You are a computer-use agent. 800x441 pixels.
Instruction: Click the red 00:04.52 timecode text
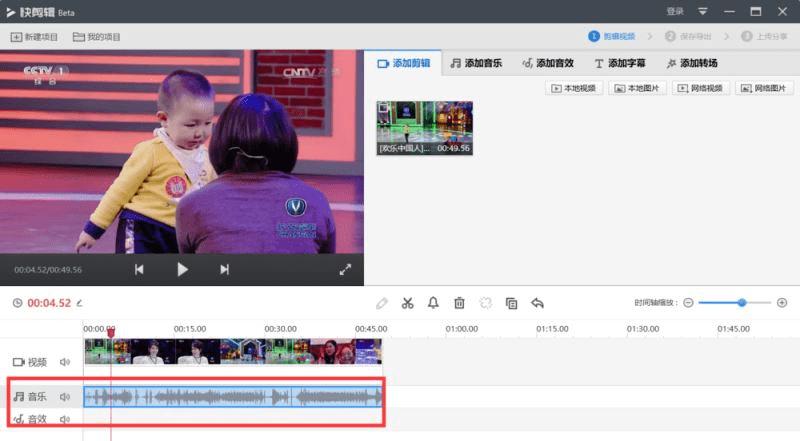coord(49,303)
